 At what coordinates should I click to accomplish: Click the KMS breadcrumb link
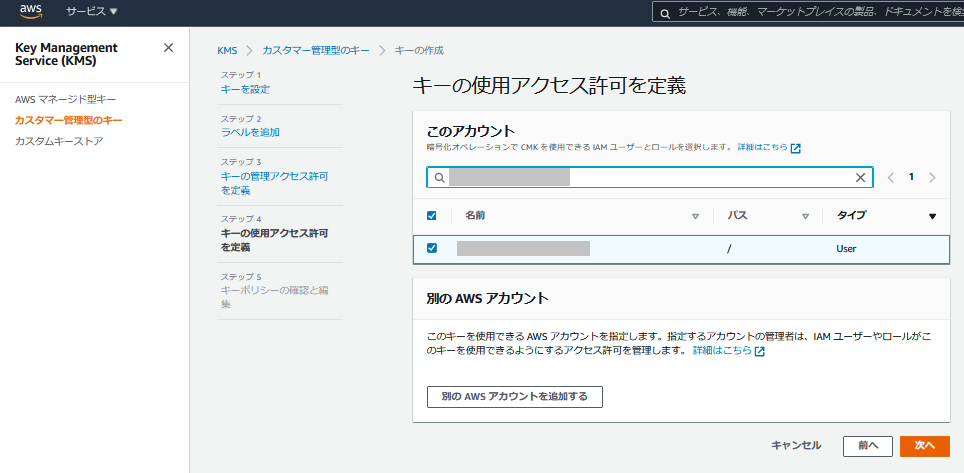(227, 50)
